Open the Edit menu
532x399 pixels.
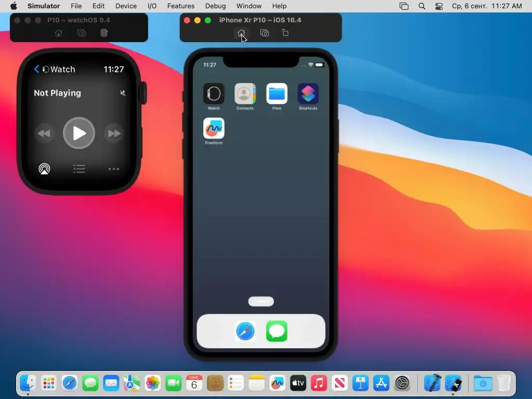click(x=98, y=6)
